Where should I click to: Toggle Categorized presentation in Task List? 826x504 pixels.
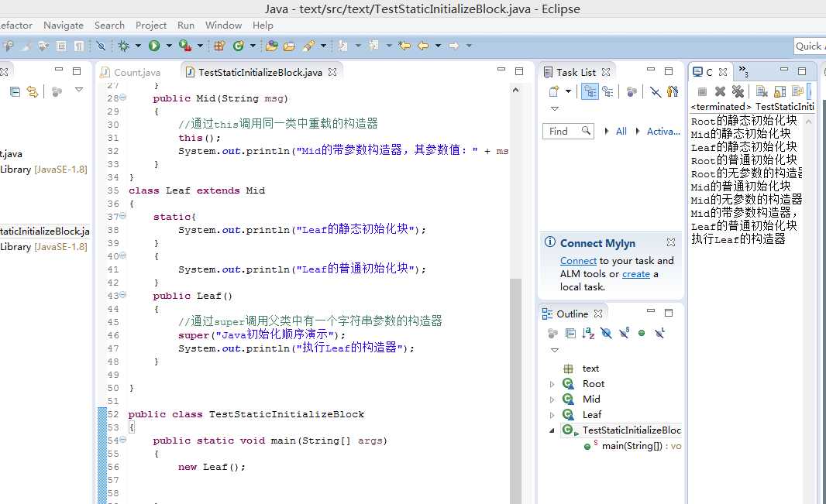pos(590,91)
